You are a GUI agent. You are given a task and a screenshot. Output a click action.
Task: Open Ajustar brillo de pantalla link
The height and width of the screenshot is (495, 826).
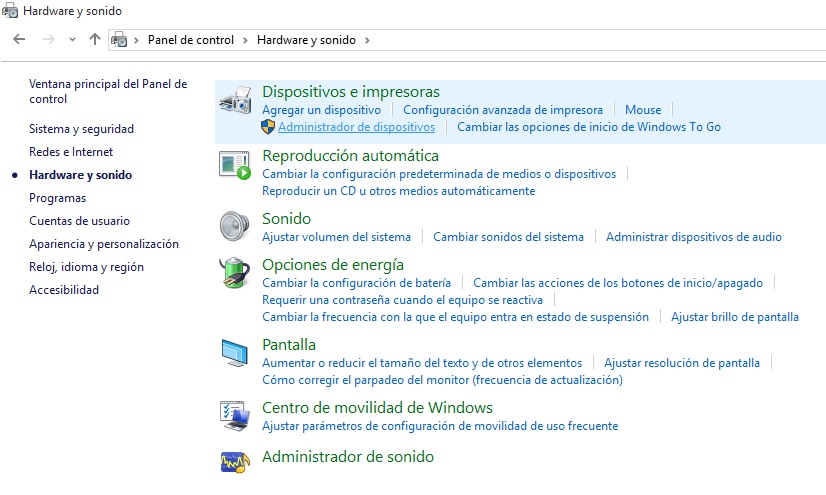(x=734, y=317)
